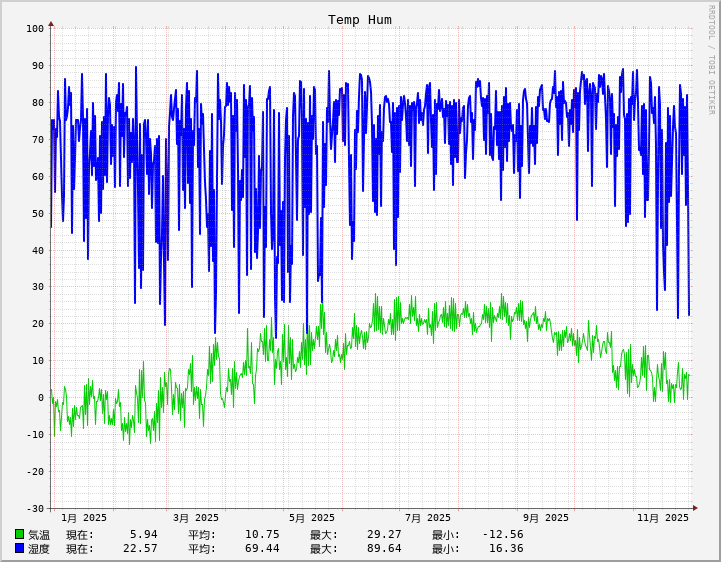The height and width of the screenshot is (562, 721).
Task: Click the '5月 2025' x-axis label
Action: [x=312, y=518]
